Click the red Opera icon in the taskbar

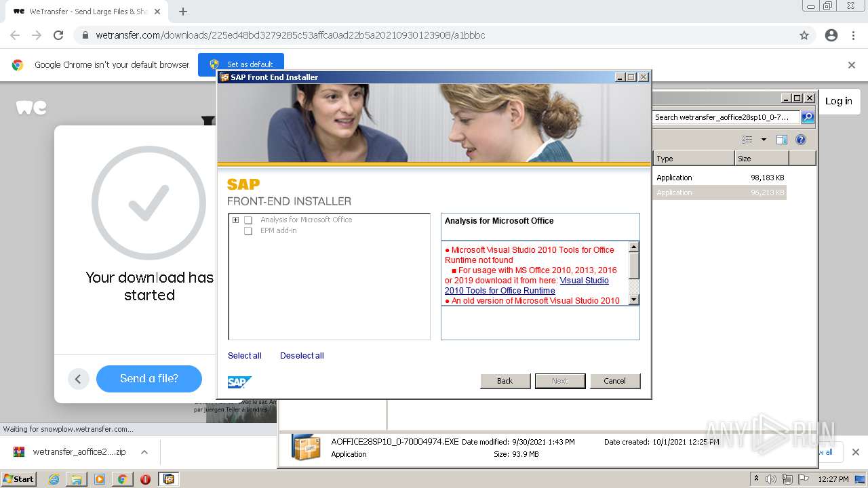(145, 479)
